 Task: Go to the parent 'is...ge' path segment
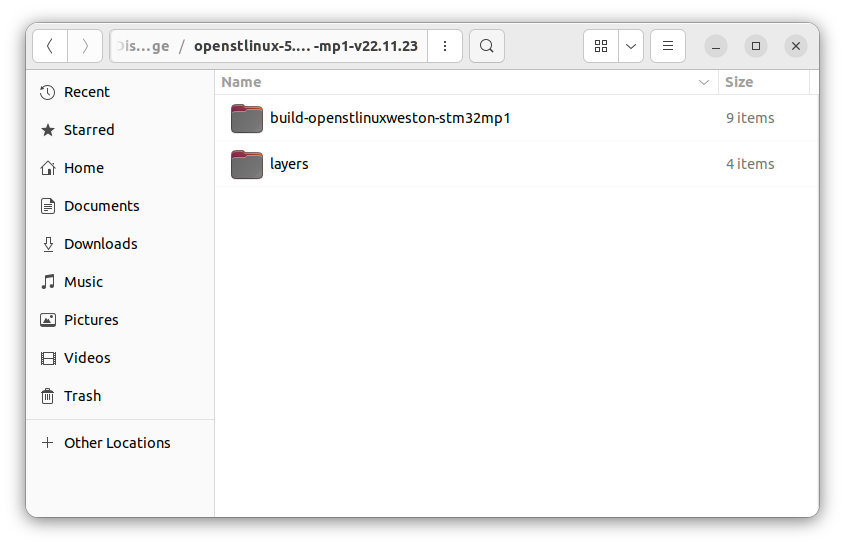coord(143,46)
